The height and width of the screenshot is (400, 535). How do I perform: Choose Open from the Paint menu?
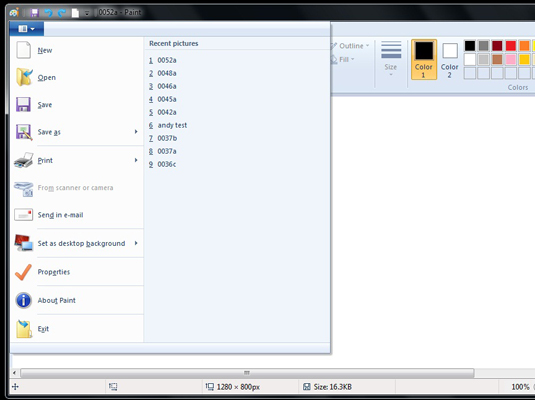click(76, 77)
